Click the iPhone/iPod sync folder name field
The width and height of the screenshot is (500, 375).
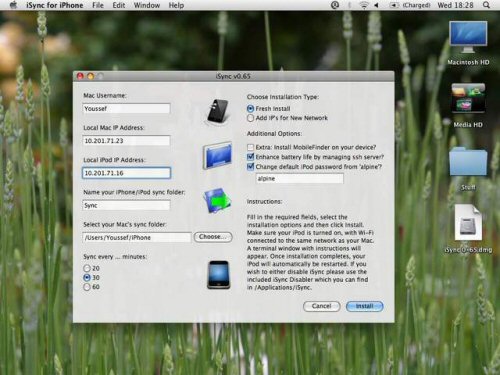[126, 205]
